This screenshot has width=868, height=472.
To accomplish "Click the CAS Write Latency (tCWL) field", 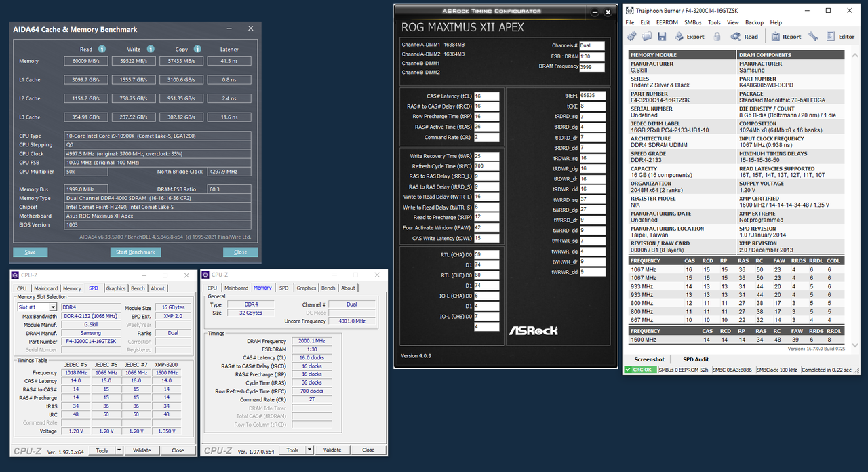I will click(x=486, y=238).
